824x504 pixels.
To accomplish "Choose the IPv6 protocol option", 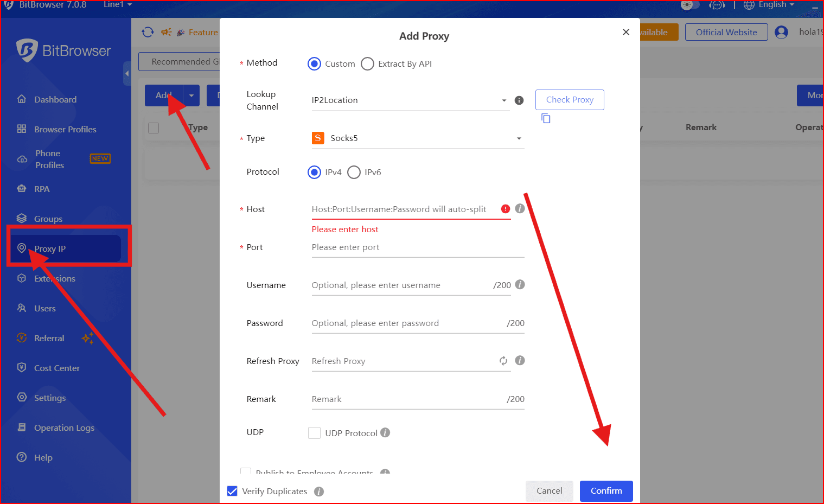I will (x=354, y=173).
